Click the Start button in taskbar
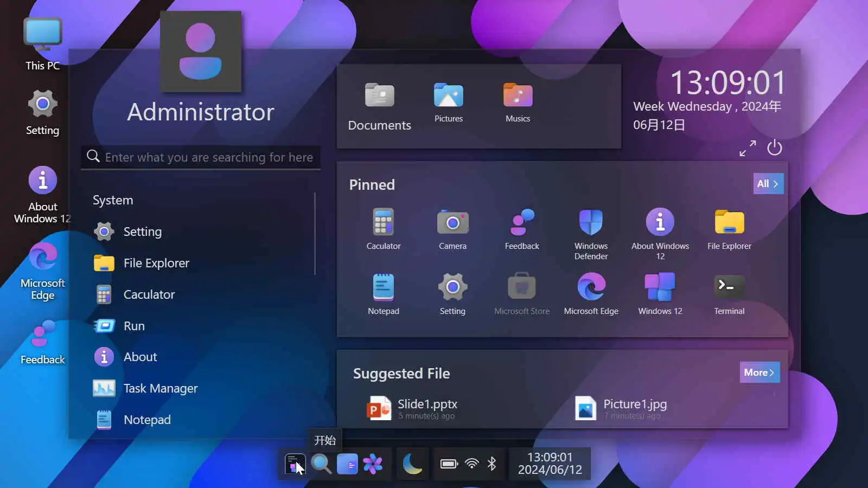This screenshot has height=488, width=868. pyautogui.click(x=295, y=464)
